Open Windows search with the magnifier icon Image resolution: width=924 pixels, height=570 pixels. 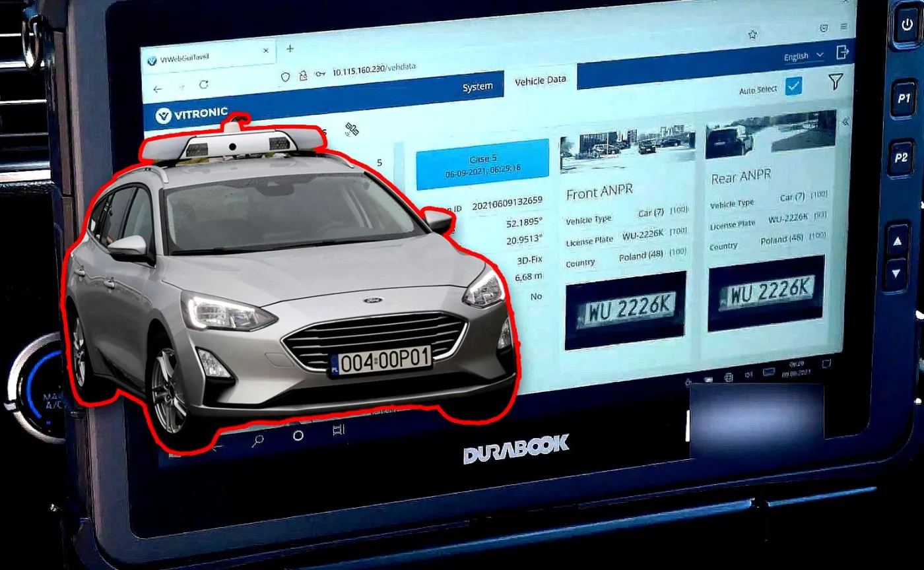[x=259, y=440]
